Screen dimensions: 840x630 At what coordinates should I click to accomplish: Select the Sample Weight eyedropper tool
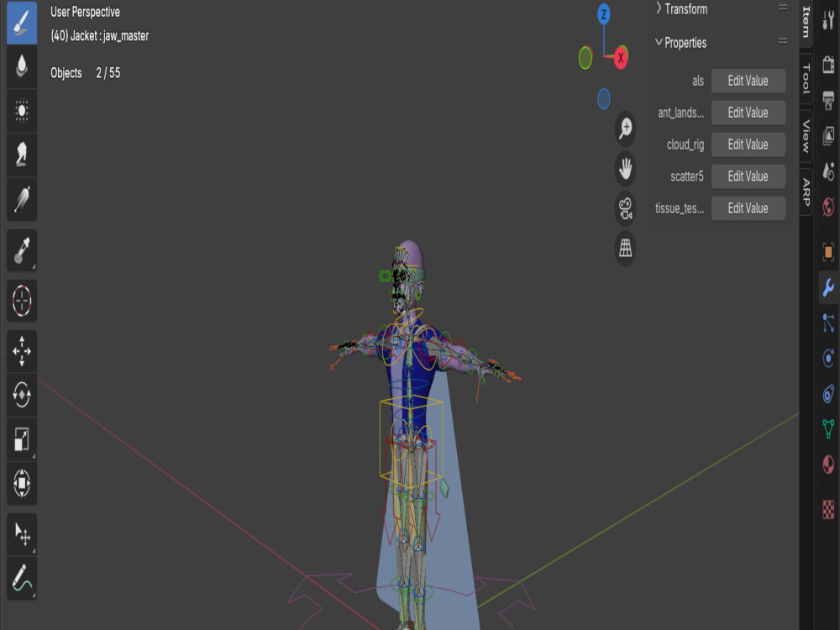tap(22, 250)
